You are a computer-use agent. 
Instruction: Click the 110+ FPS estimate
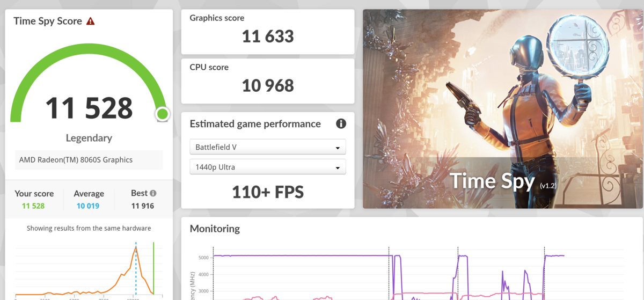[x=268, y=192]
